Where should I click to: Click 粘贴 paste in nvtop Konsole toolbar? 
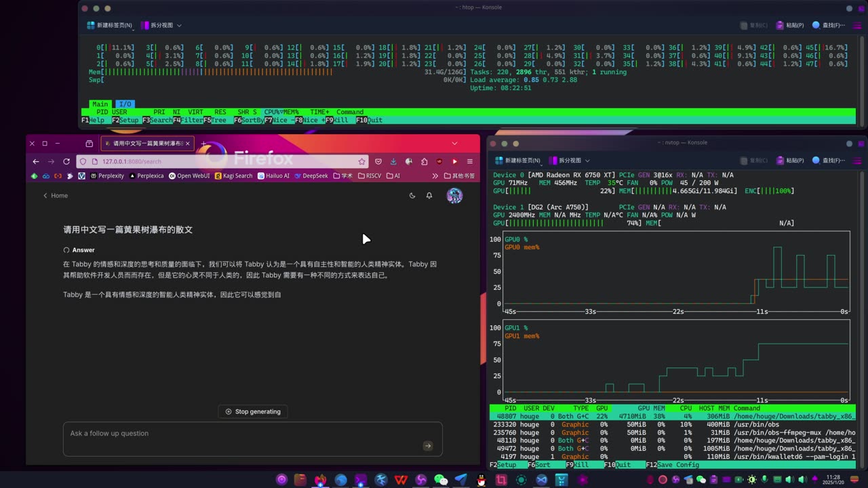tap(791, 161)
